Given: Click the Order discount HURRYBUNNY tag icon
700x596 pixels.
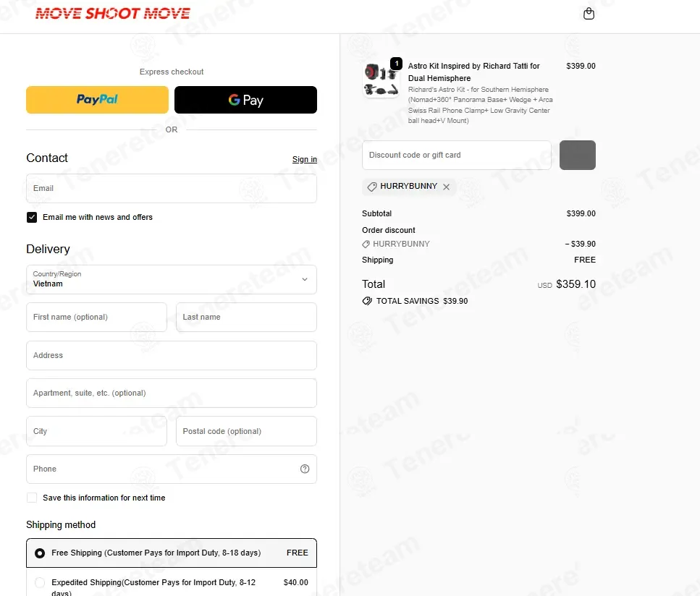Looking at the screenshot, I should (x=366, y=244).
